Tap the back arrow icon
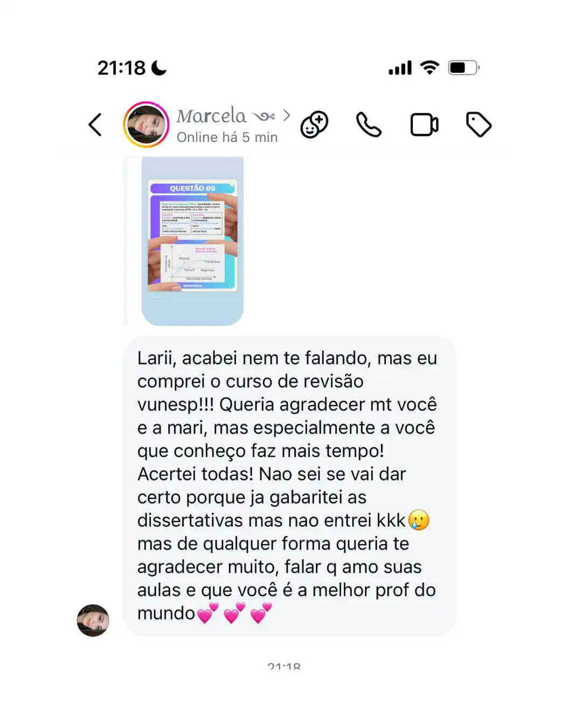Image resolution: width=582 pixels, height=728 pixels. (95, 125)
